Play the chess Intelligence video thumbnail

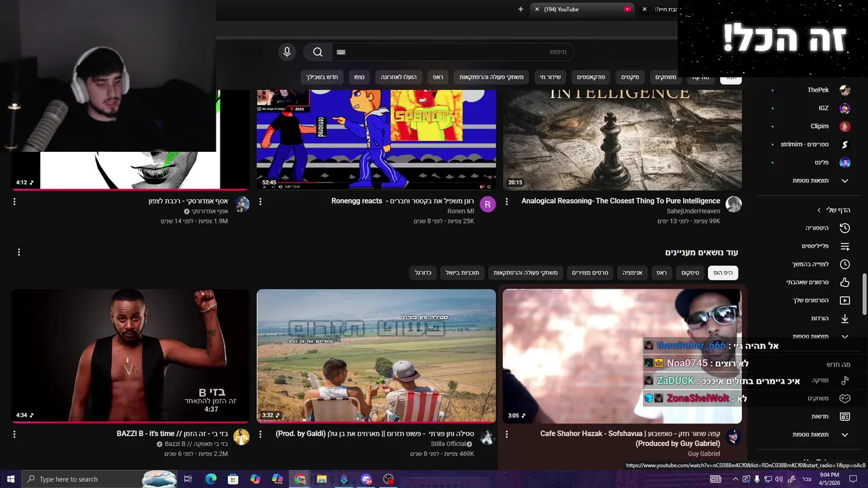pyautogui.click(x=622, y=139)
